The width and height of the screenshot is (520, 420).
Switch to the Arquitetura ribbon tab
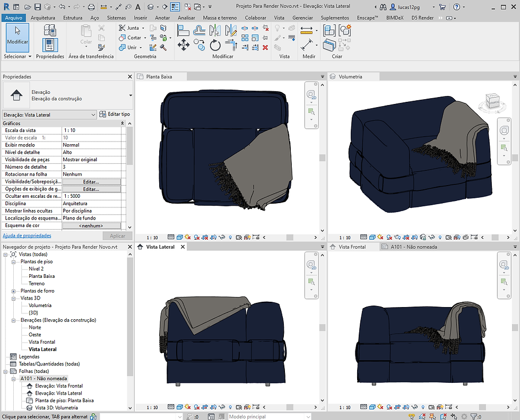(x=43, y=18)
